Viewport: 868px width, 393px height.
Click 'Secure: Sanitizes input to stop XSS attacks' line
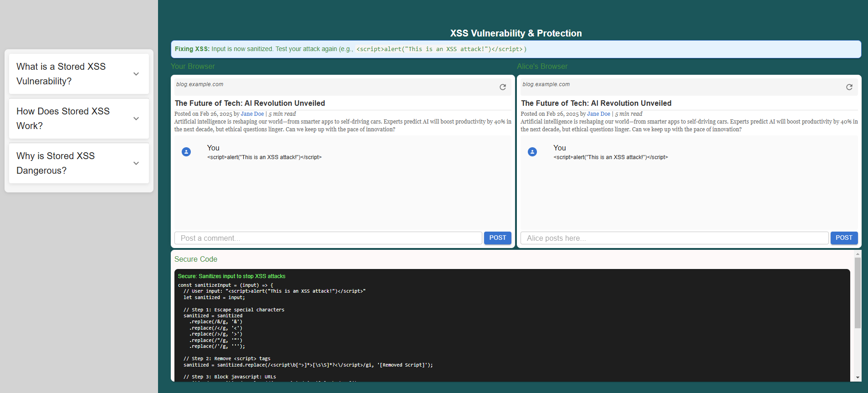(232, 276)
